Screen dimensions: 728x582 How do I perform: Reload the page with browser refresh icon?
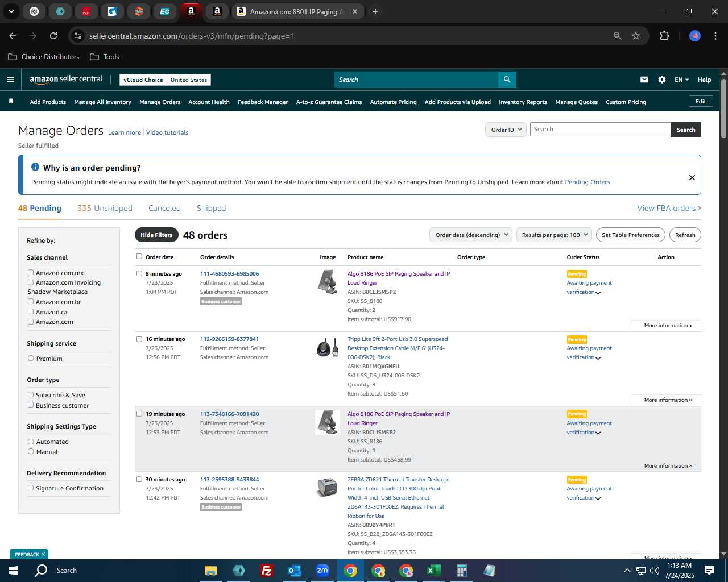53,36
